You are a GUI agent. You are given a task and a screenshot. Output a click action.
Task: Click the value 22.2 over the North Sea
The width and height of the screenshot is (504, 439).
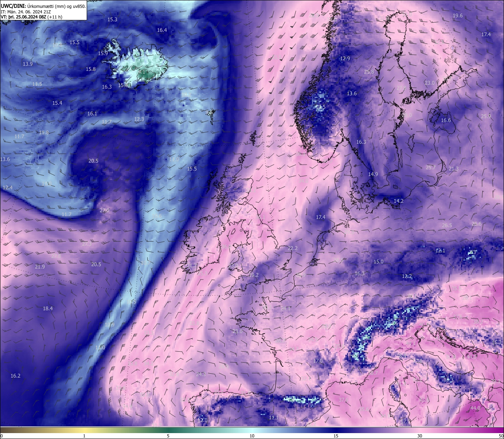[x=293, y=248]
